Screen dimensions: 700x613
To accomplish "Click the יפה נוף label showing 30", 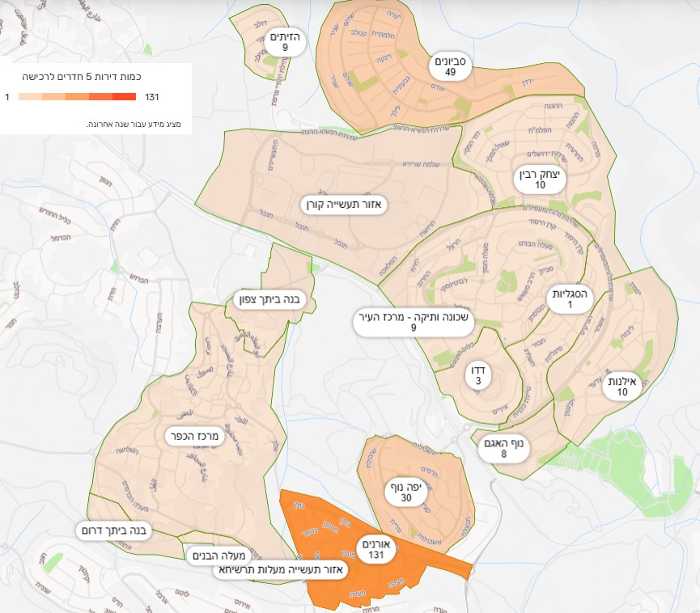I will tap(406, 493).
